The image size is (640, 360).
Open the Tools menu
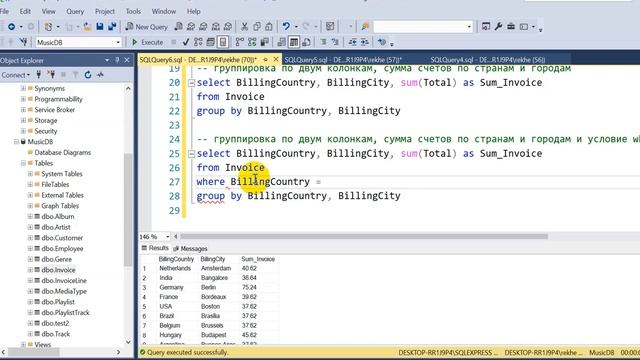point(133,11)
